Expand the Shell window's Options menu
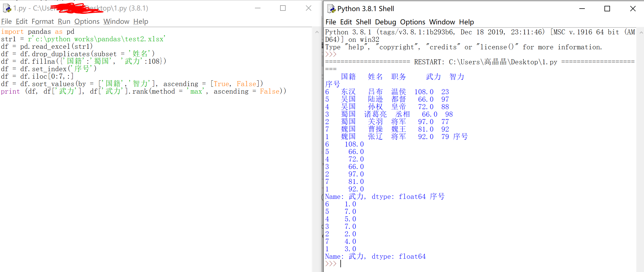 [412, 22]
